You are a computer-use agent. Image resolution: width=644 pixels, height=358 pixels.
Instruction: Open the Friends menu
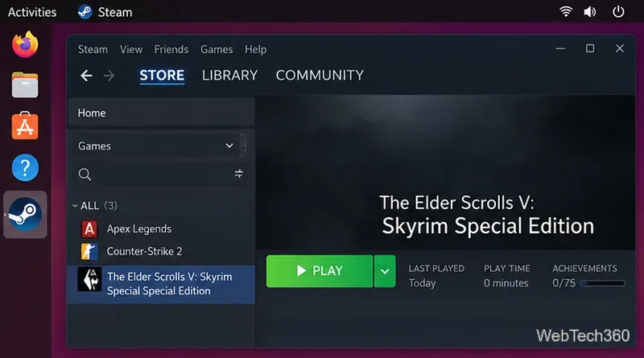(171, 50)
